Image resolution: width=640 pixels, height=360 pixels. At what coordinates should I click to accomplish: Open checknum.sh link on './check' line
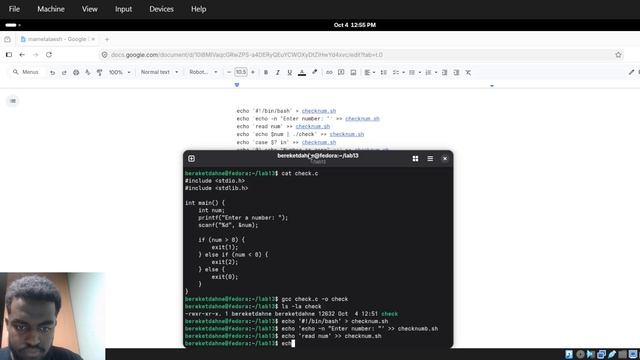coord(347,134)
